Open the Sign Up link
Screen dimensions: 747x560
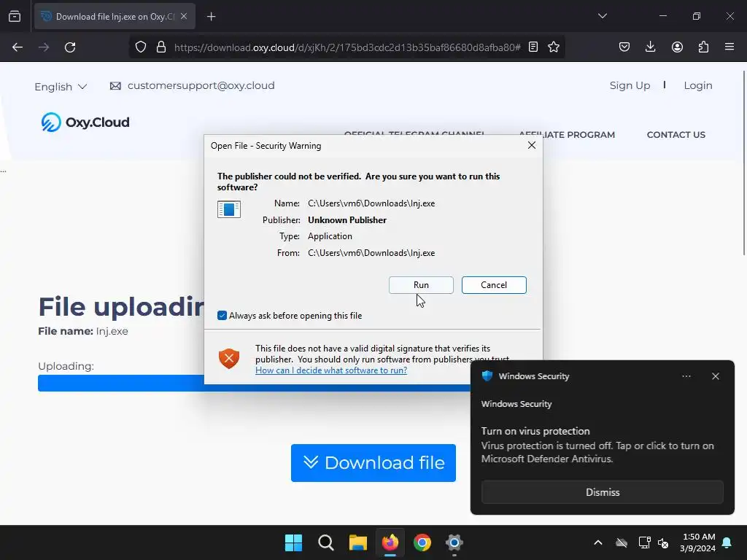tap(630, 86)
